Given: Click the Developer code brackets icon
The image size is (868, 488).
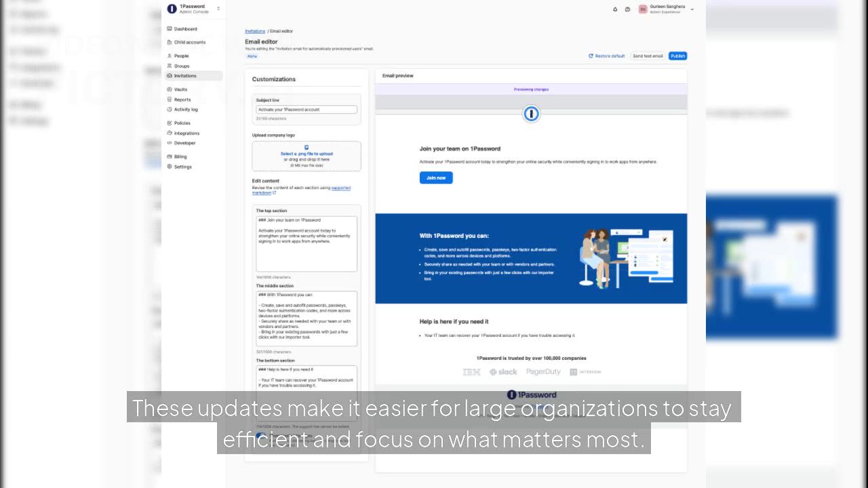Looking at the screenshot, I should (170, 143).
